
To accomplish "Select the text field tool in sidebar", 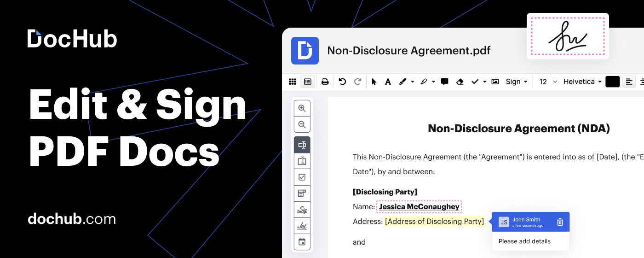I will click(302, 145).
